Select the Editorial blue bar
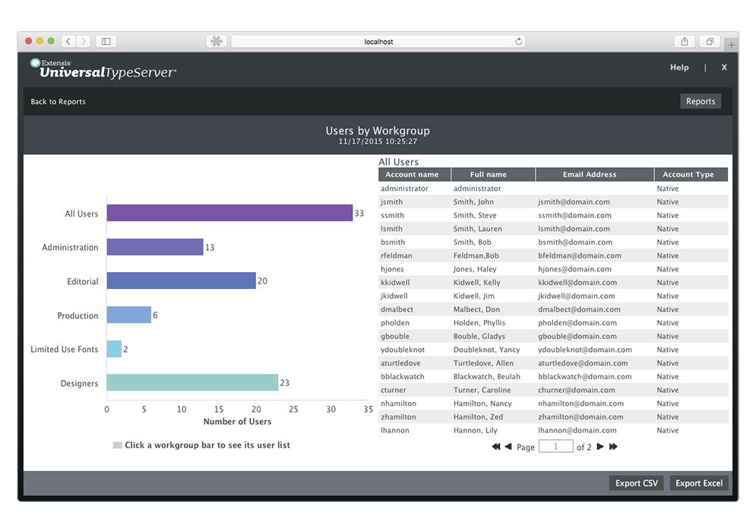The width and height of the screenshot is (756, 532). pyautogui.click(x=182, y=280)
